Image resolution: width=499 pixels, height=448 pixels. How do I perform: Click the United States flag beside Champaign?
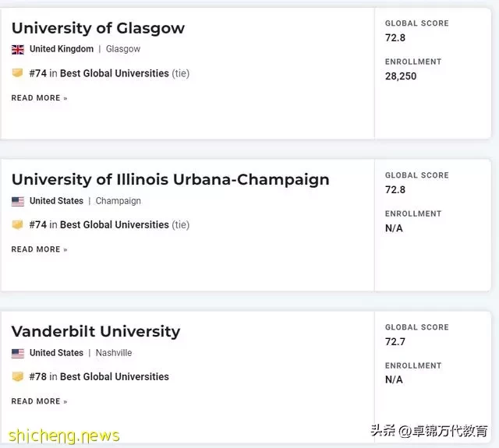tap(18, 201)
